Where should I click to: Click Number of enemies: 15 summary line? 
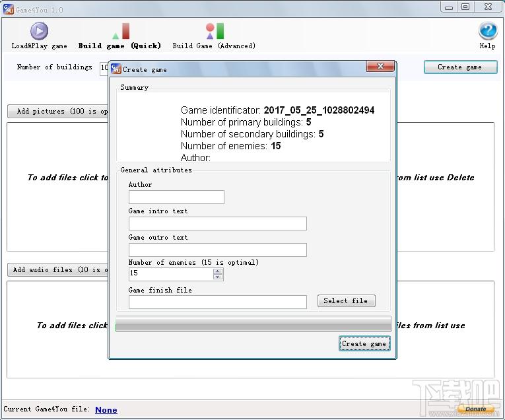(230, 146)
